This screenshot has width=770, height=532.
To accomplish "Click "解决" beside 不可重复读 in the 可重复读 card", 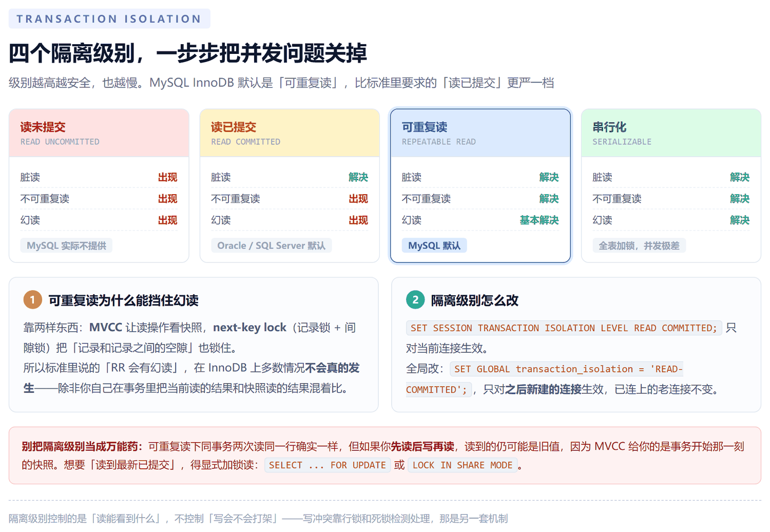I will pos(549,199).
